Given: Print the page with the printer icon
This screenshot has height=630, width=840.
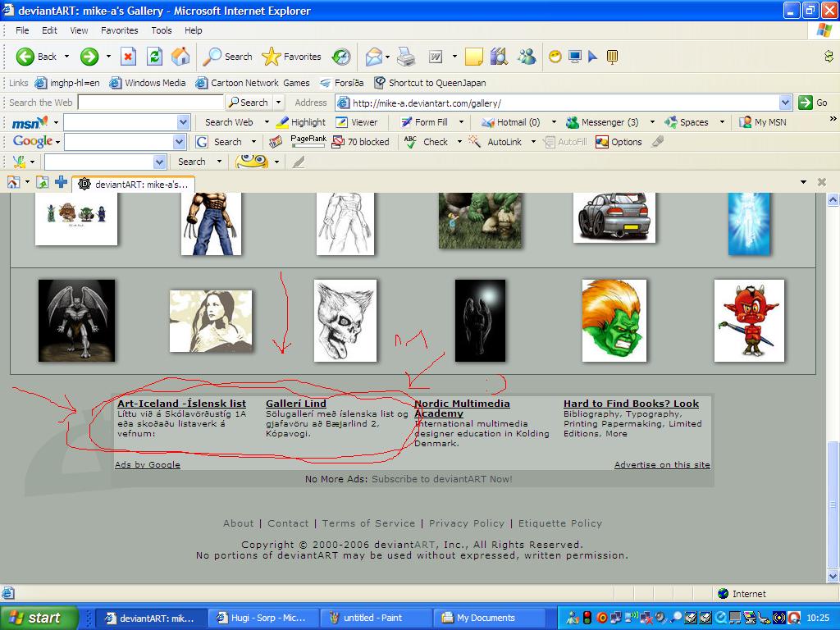Looking at the screenshot, I should click(406, 57).
